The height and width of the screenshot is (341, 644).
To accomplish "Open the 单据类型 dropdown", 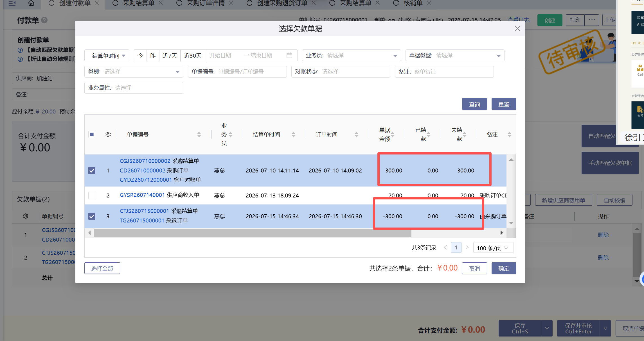I will (x=455, y=55).
